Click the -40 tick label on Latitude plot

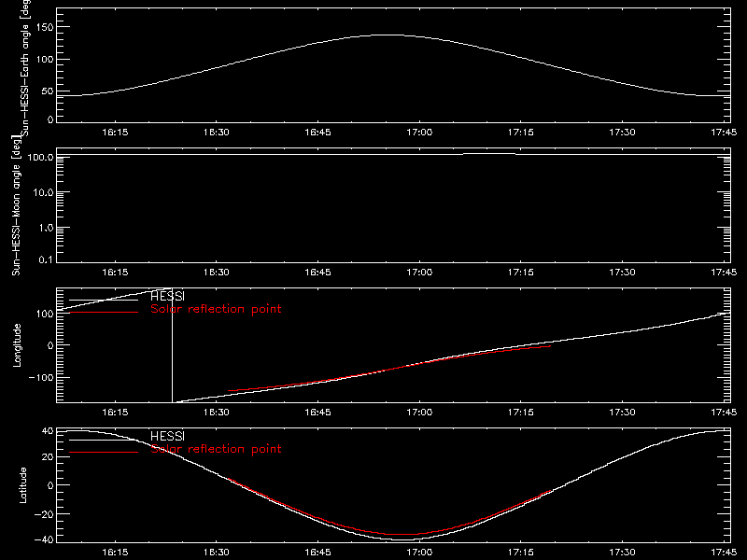coord(45,540)
